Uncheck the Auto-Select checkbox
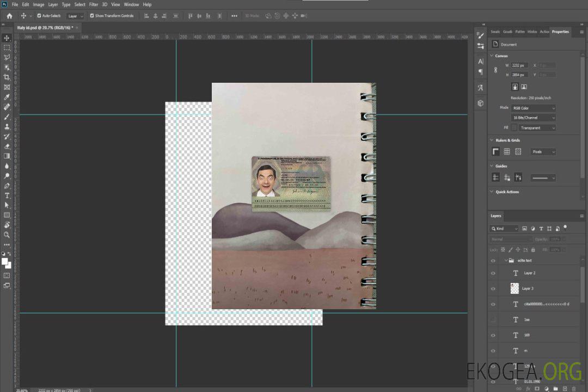 (x=39, y=16)
